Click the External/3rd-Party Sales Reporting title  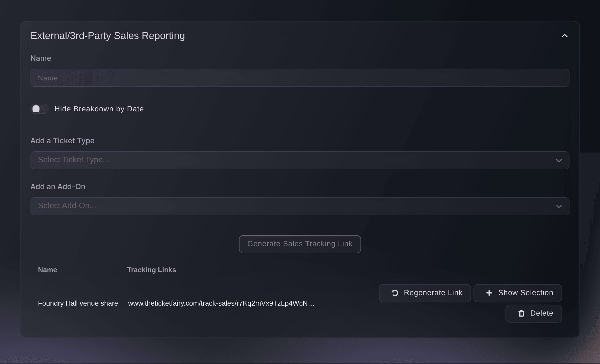(x=108, y=36)
